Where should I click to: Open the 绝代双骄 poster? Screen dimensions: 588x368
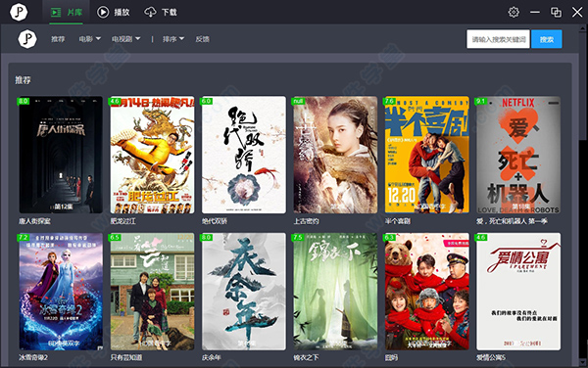(244, 155)
